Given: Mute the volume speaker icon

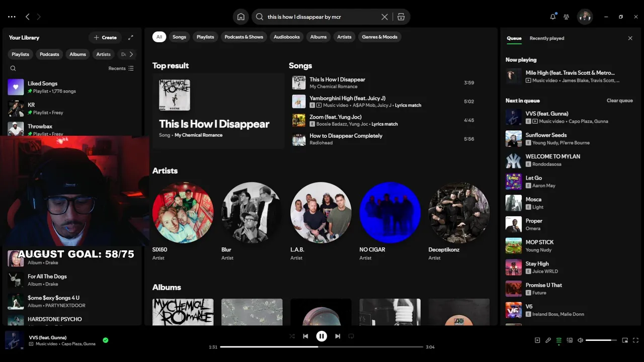Looking at the screenshot, I should pyautogui.click(x=580, y=340).
